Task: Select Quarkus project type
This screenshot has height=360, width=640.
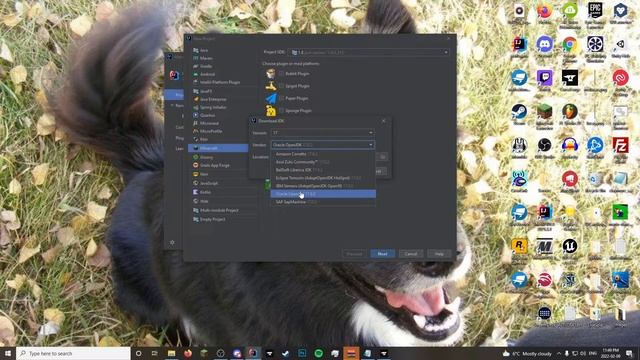Action: [x=207, y=116]
